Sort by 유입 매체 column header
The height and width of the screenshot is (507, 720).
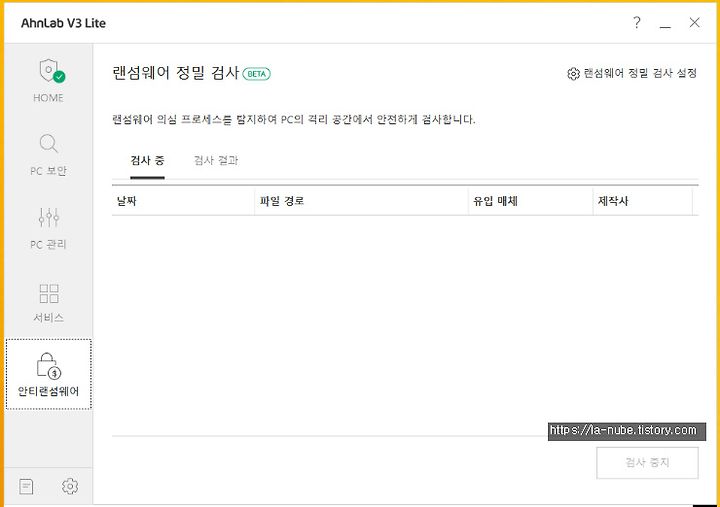(530, 201)
